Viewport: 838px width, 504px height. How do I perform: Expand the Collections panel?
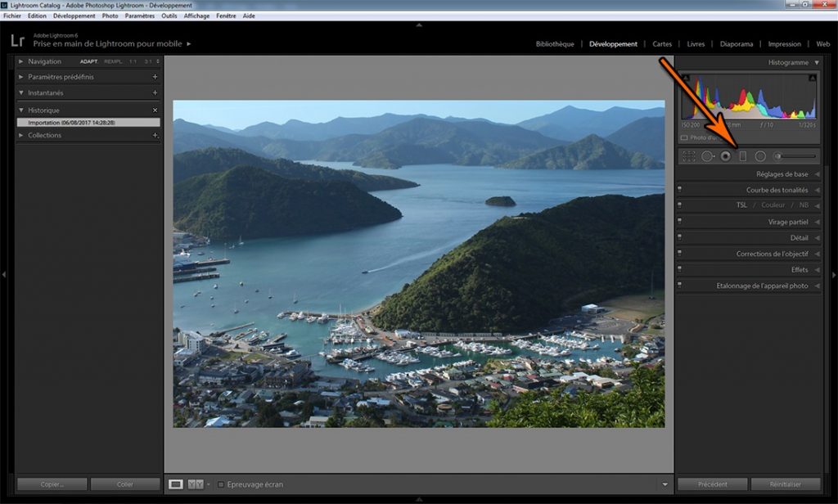pyautogui.click(x=21, y=135)
